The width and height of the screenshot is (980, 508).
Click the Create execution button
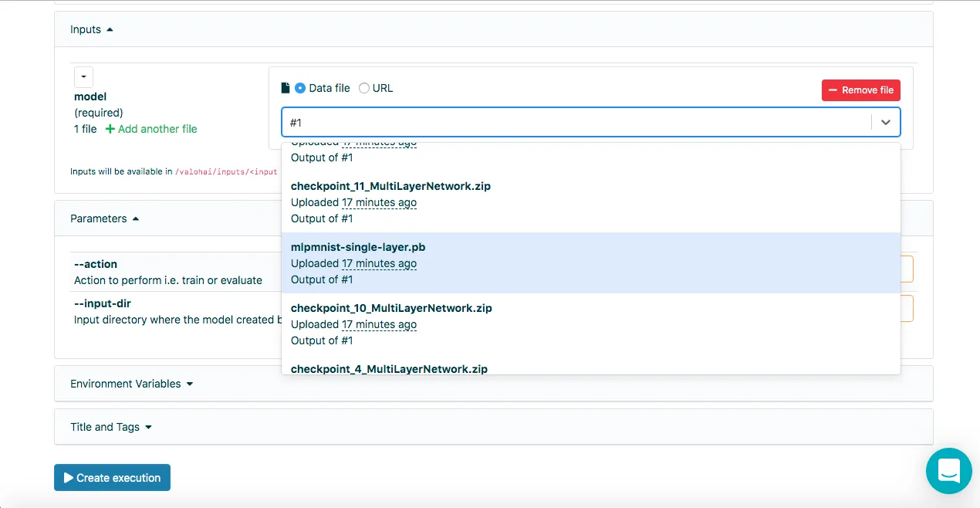(112, 478)
